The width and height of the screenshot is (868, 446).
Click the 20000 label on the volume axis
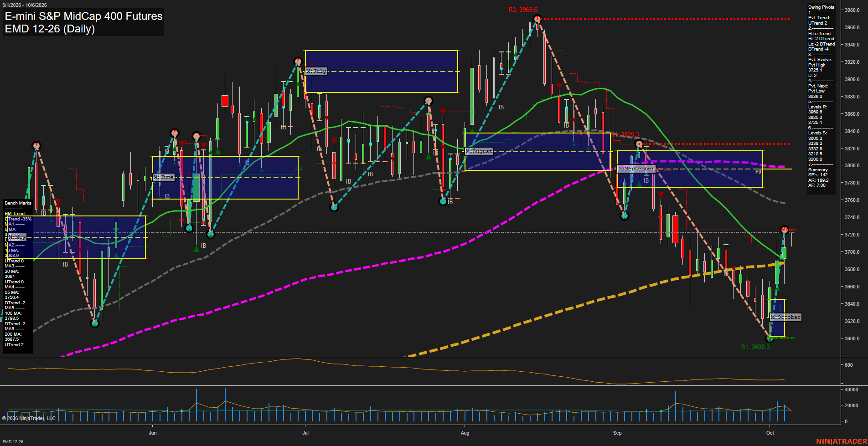pyautogui.click(x=852, y=405)
